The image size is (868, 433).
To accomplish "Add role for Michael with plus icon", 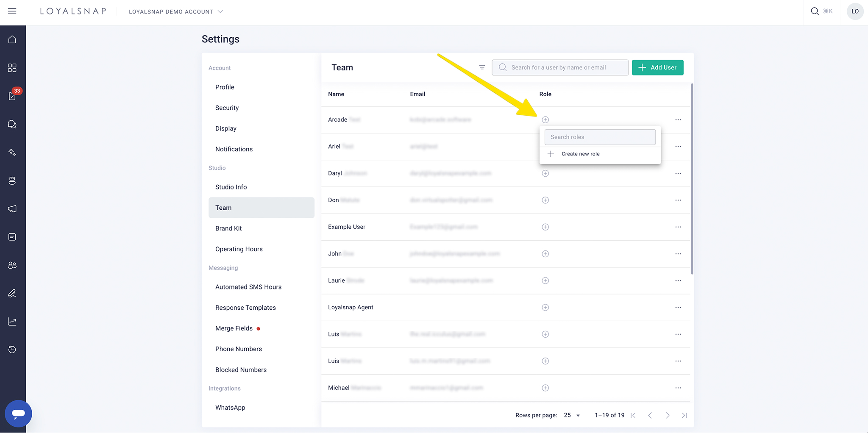I will (545, 388).
